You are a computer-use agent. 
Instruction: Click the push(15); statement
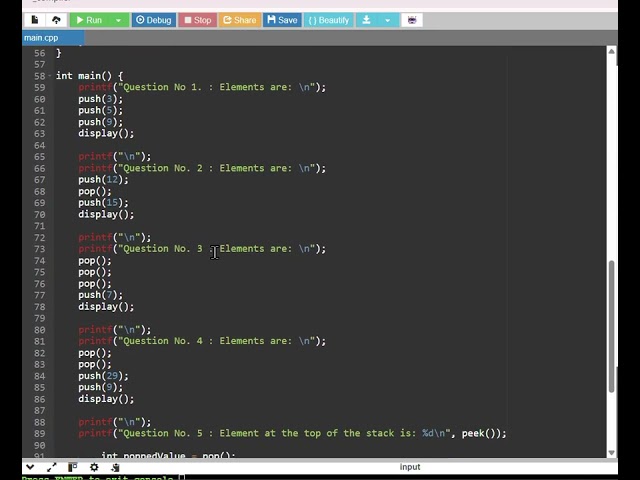[103, 203]
